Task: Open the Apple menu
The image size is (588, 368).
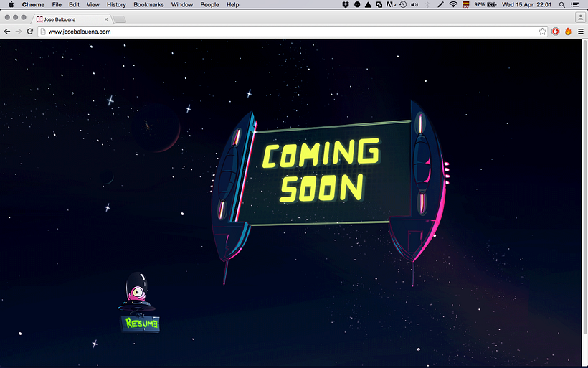Action: (x=11, y=4)
